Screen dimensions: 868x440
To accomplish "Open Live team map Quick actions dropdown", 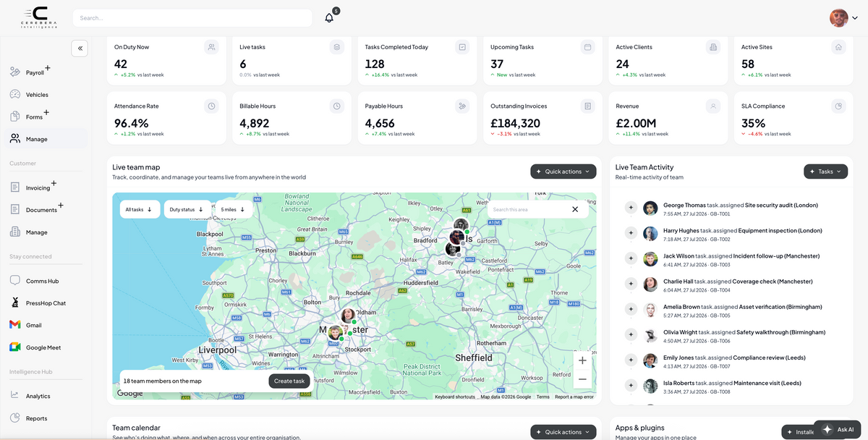I will coord(563,172).
